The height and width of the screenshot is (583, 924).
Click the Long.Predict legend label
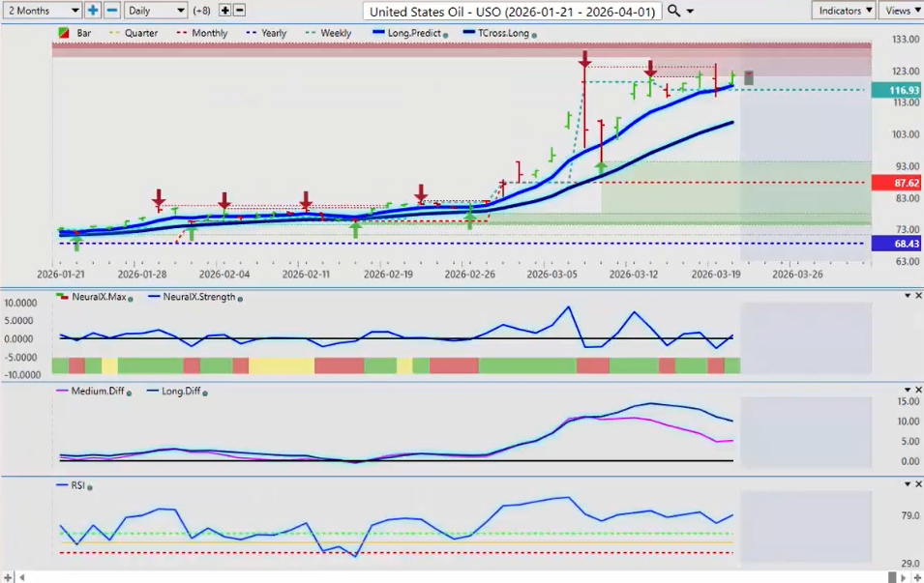pos(414,33)
